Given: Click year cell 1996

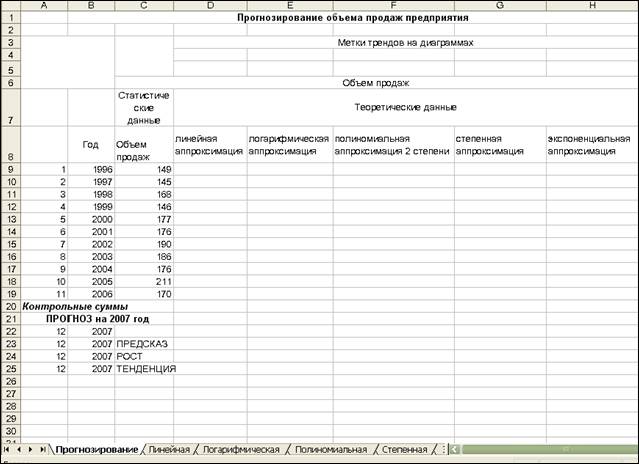Looking at the screenshot, I should [x=91, y=169].
